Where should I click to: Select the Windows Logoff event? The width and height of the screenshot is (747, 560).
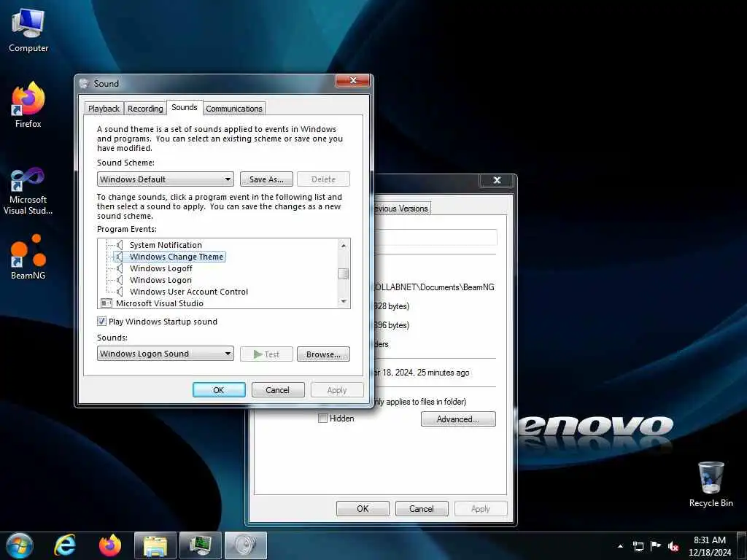[161, 268]
